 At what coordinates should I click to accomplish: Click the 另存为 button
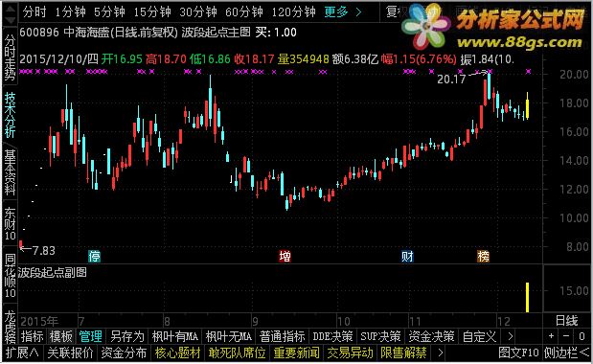tap(127, 336)
